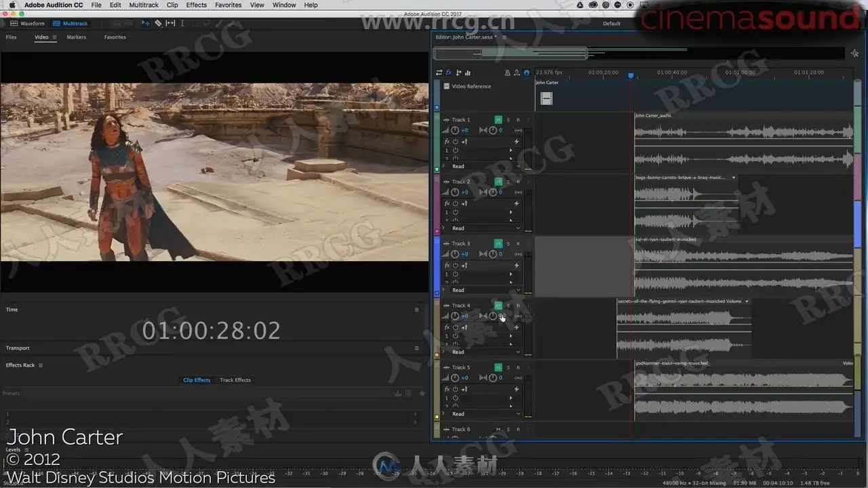This screenshot has height=488, width=868.
Task: Open the File menu
Action: [x=96, y=5]
